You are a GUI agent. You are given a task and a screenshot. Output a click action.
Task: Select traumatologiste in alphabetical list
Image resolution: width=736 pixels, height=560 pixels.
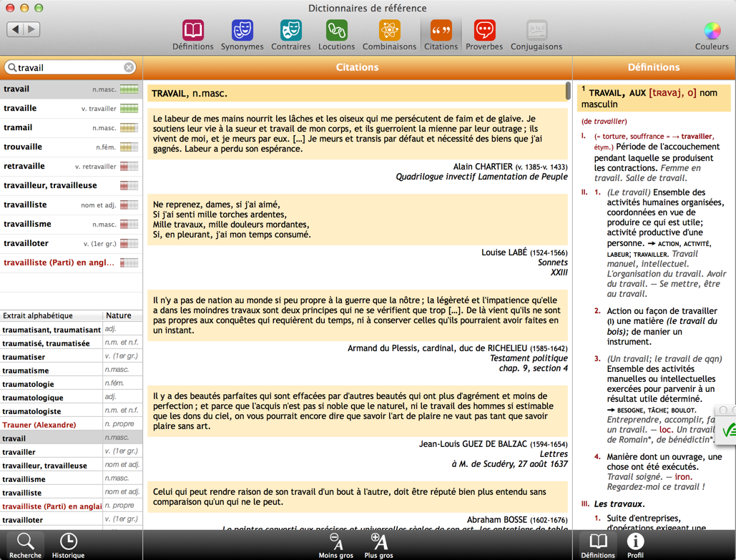pos(71,411)
